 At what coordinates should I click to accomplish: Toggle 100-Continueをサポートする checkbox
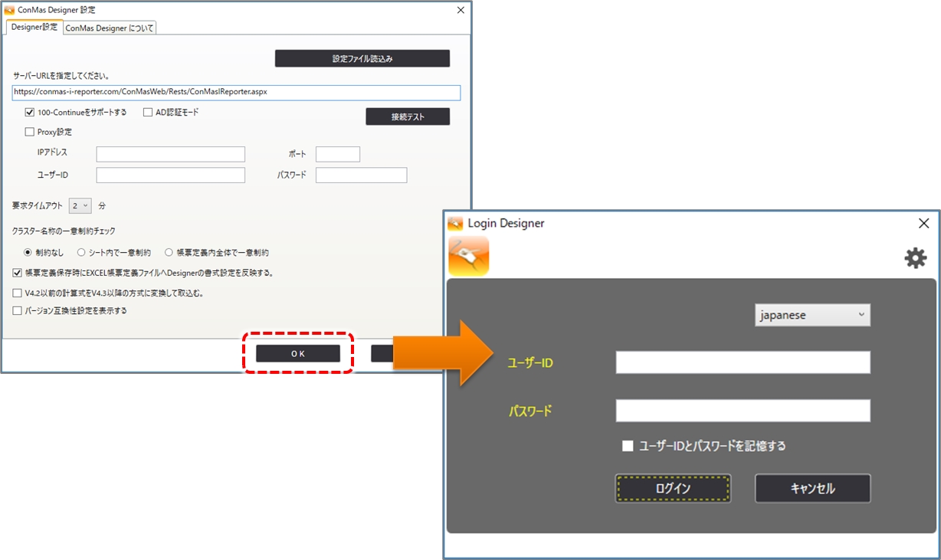tap(30, 113)
